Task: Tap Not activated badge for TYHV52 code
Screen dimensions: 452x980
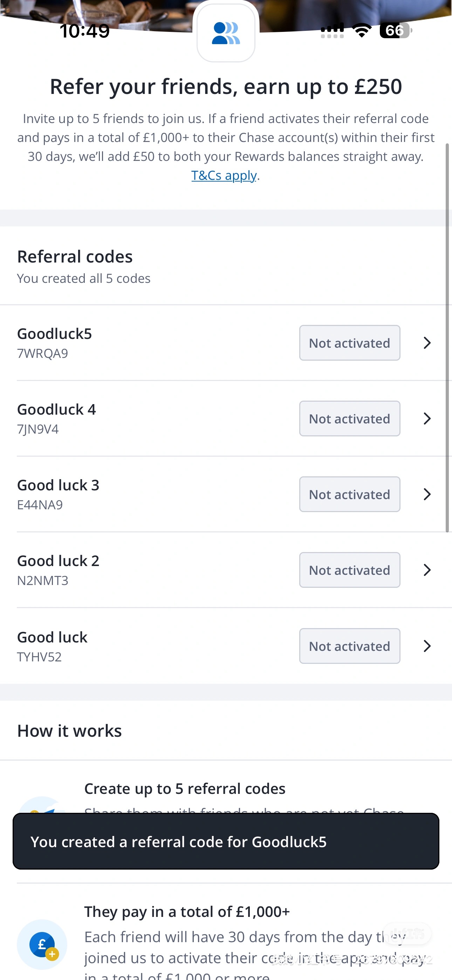Action: [349, 646]
